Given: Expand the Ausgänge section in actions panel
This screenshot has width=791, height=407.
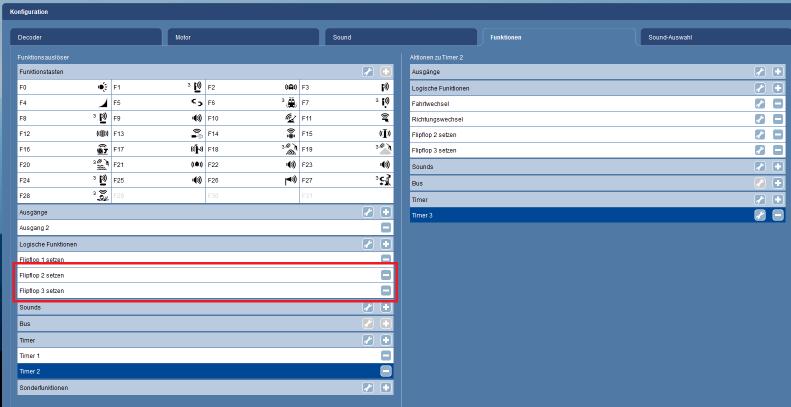Looking at the screenshot, I should point(580,72).
